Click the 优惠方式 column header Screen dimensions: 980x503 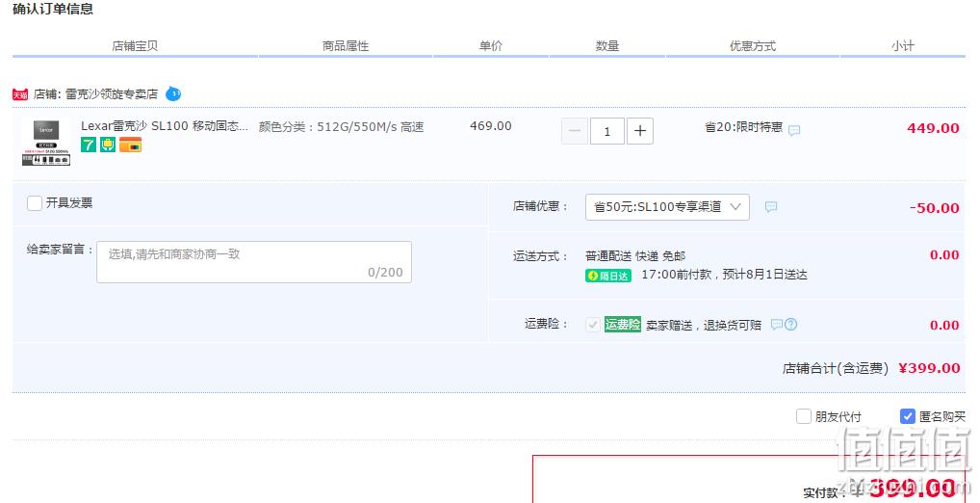point(753,45)
